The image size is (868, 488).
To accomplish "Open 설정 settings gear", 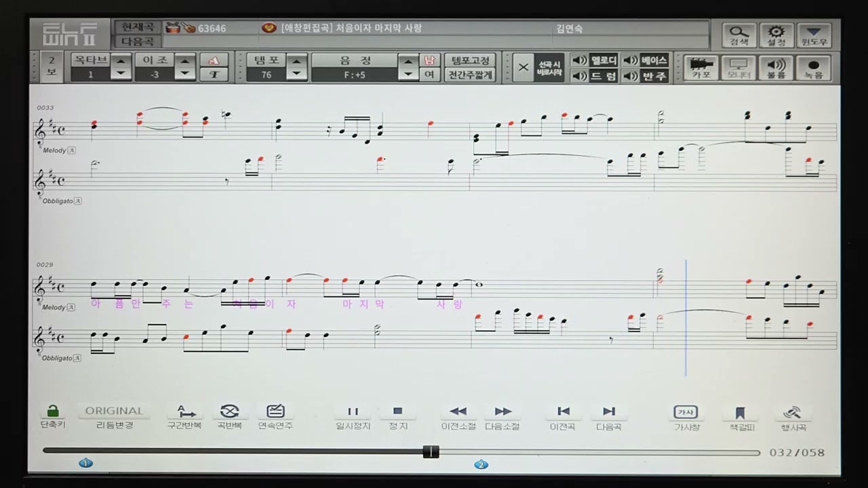I will [776, 35].
